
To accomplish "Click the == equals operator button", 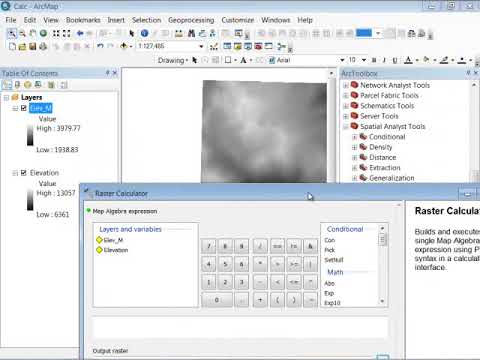I will pos(277,246).
